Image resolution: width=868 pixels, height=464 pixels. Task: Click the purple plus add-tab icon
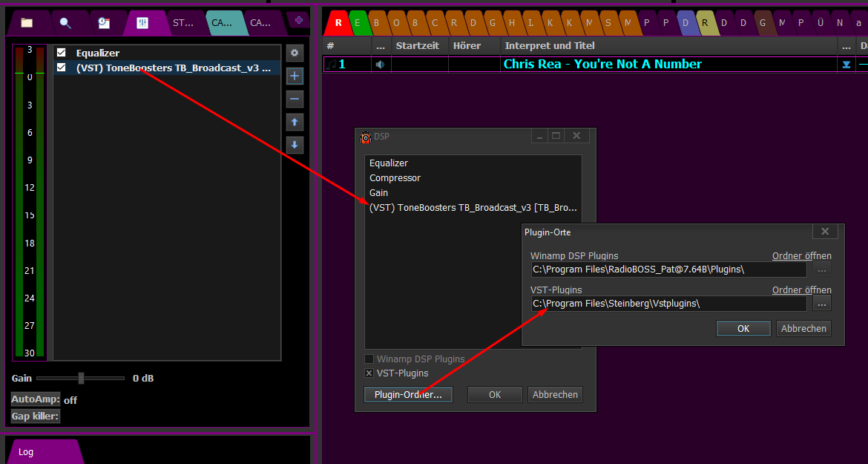(x=299, y=21)
